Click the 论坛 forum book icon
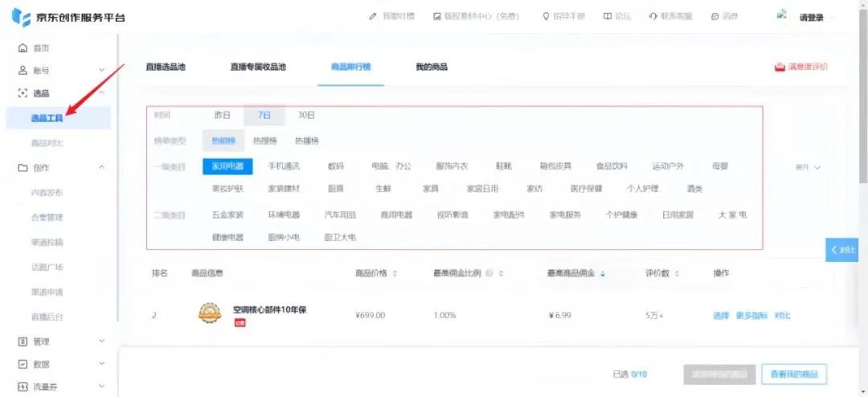Viewport: 868px width, 397px height. click(x=608, y=17)
